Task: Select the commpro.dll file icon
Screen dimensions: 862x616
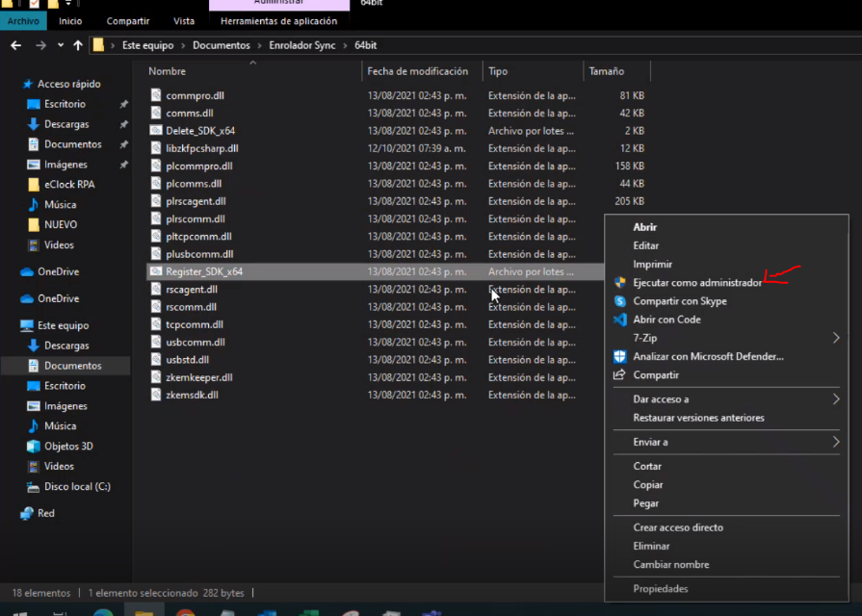Action: tap(156, 95)
